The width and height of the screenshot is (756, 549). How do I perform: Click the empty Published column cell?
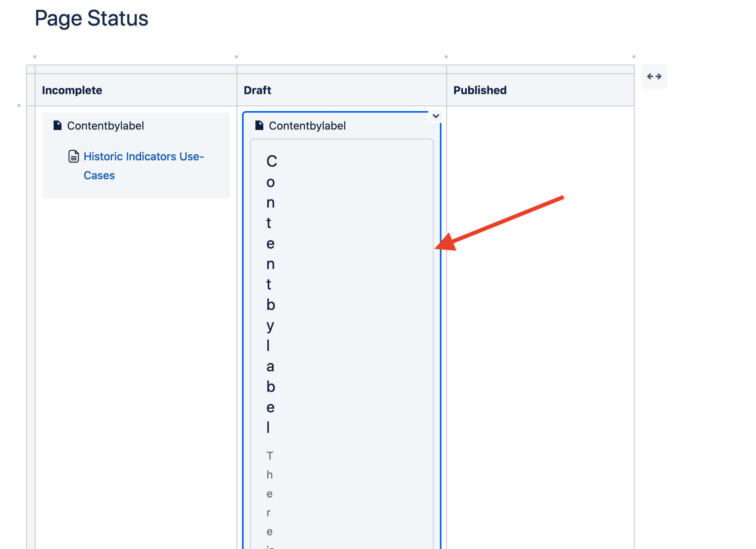point(540,327)
